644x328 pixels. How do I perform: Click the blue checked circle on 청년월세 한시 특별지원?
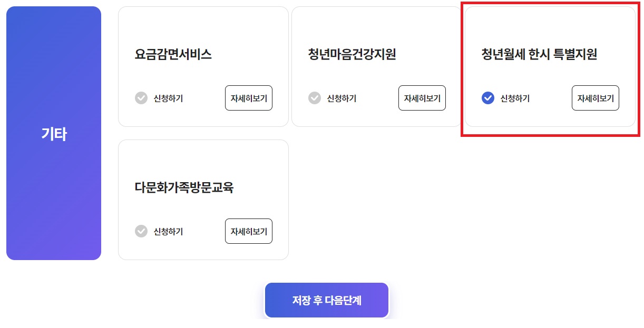(487, 98)
